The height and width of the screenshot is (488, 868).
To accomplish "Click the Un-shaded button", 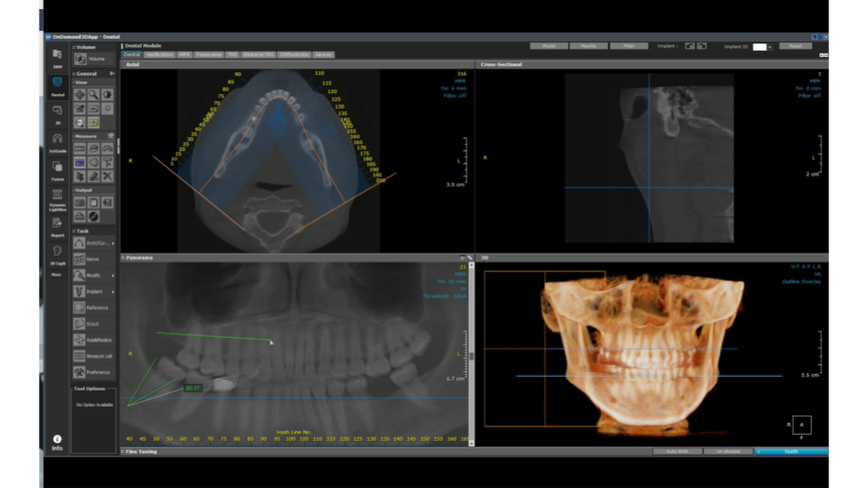I will (728, 452).
